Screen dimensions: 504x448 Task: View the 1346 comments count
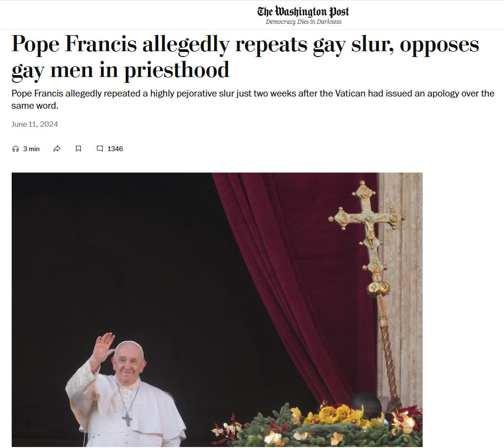pyautogui.click(x=115, y=149)
